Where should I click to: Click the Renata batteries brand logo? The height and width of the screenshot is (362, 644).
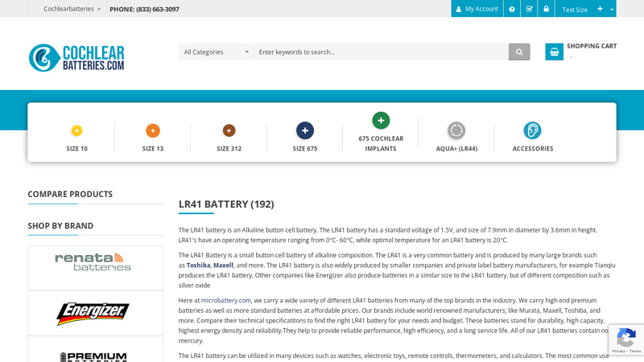tap(95, 262)
